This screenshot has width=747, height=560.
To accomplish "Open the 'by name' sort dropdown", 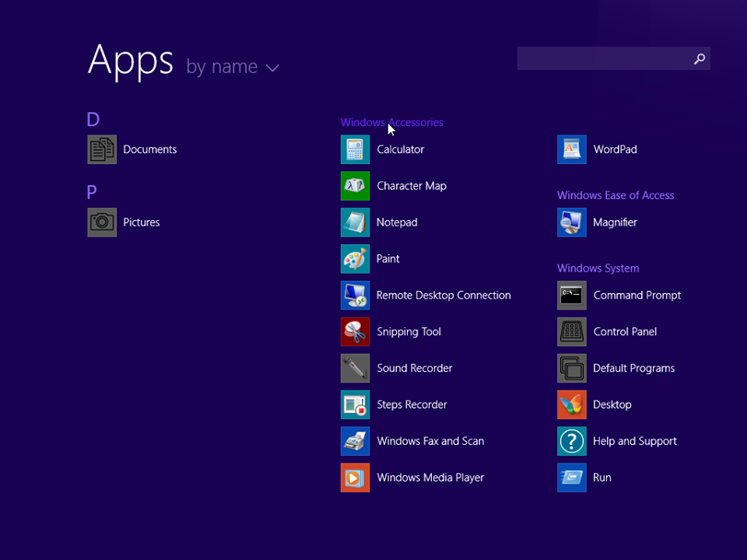I will (232, 67).
